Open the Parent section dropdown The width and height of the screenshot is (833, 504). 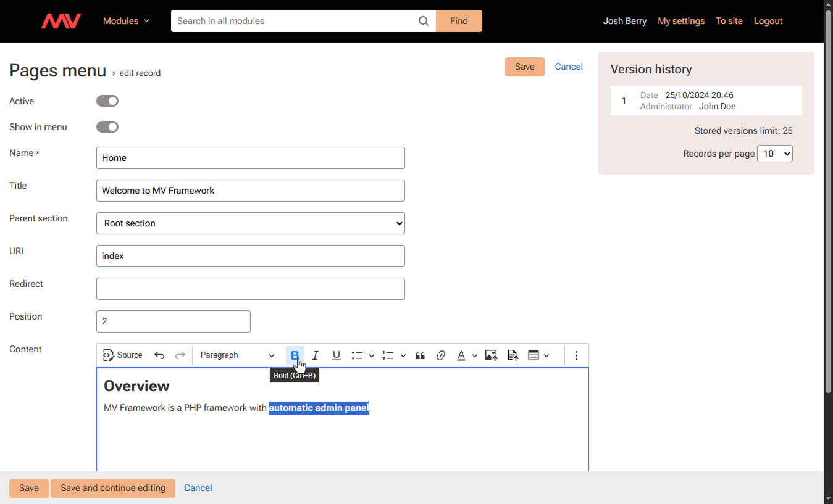coord(250,223)
